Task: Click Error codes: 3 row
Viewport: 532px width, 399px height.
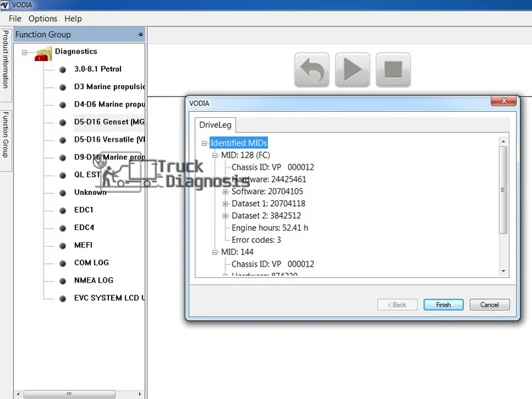Action: pyautogui.click(x=256, y=240)
